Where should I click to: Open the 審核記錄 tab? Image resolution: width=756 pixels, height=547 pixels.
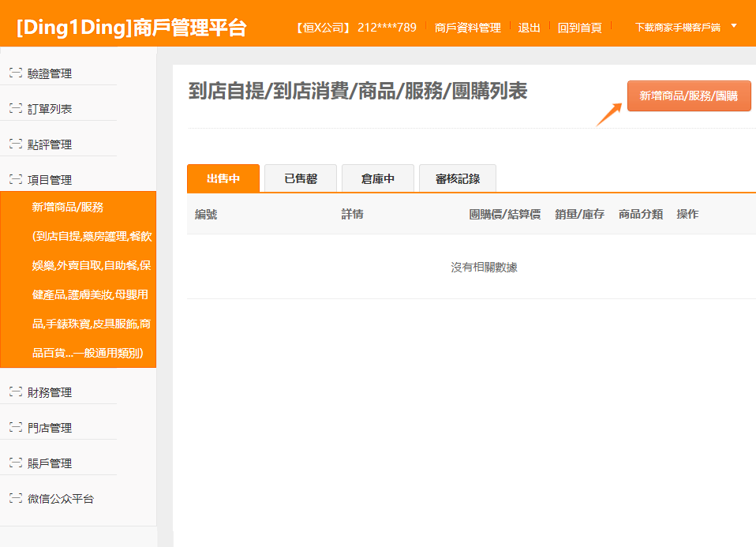pyautogui.click(x=457, y=178)
